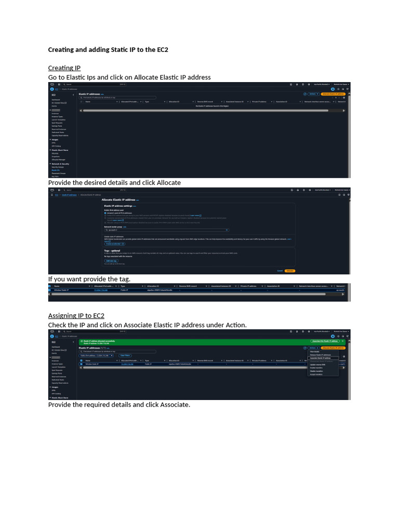This screenshot has height=532, width=399.
Task: Click Elastic IP addresses breadcrumb in allocation form screenshot
Action: click(69, 195)
